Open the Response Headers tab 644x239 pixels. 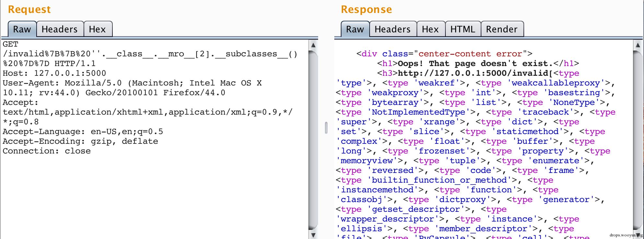point(393,29)
